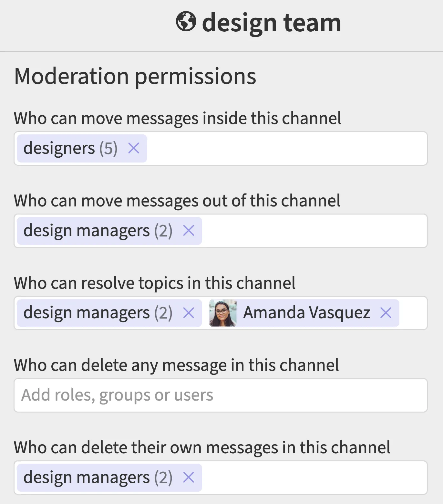Click the Amanda Vasquez name pill
This screenshot has width=443, height=504.
pyautogui.click(x=306, y=313)
